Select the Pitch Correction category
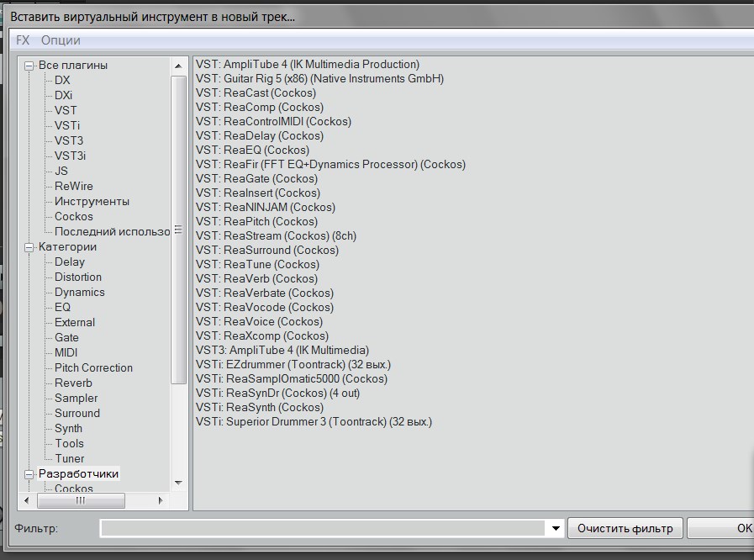The width and height of the screenshot is (754, 560). [x=93, y=368]
